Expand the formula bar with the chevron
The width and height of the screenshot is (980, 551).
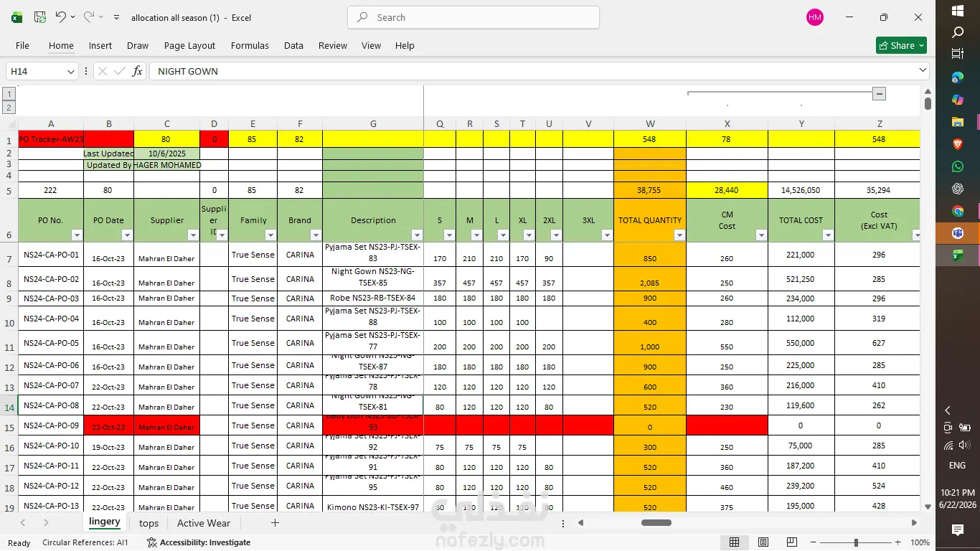(x=923, y=70)
